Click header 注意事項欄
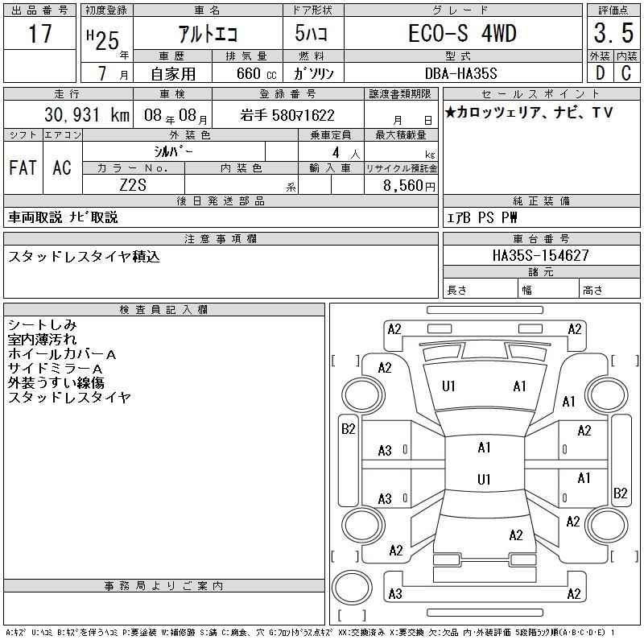The width and height of the screenshot is (644, 644). coord(221,238)
